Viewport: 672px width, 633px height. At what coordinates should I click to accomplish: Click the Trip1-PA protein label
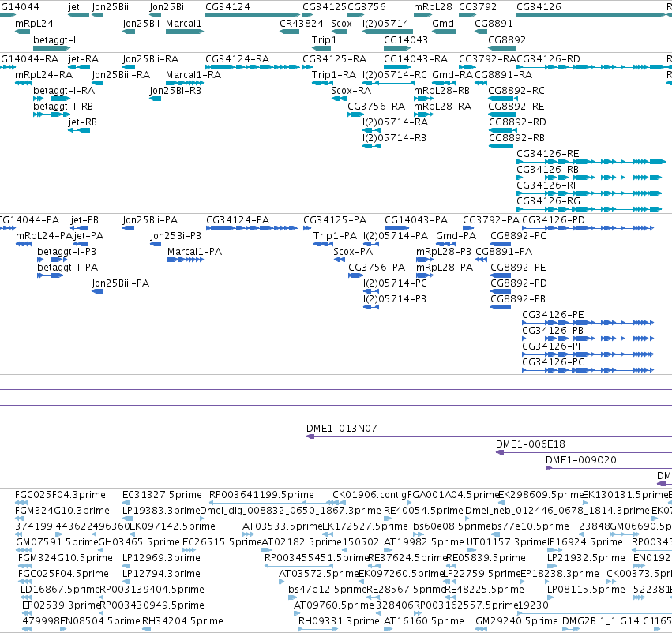(x=335, y=235)
